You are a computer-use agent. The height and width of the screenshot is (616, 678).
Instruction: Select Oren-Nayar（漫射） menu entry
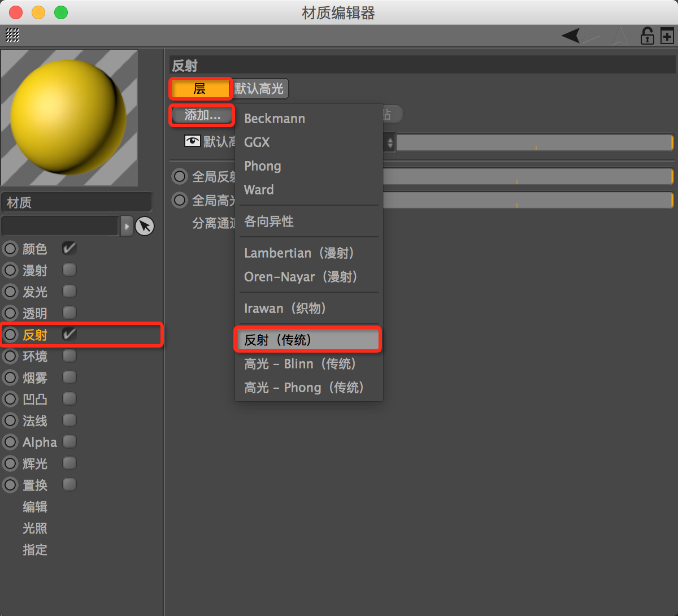308,277
